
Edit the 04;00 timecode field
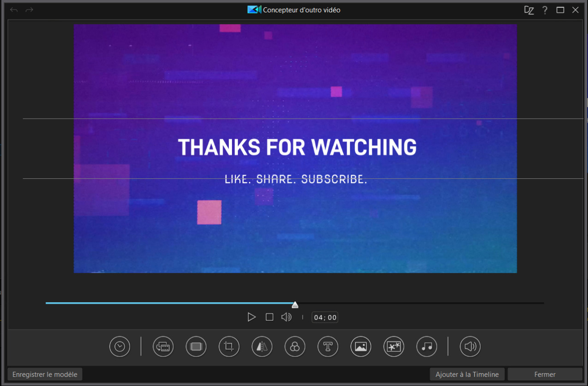[x=324, y=317]
